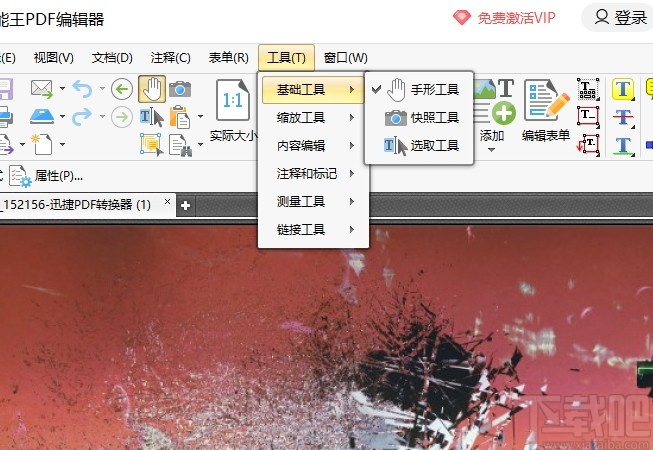Click the export document purple arrow icon
Image resolution: width=653 pixels, height=450 pixels.
click(x=7, y=144)
